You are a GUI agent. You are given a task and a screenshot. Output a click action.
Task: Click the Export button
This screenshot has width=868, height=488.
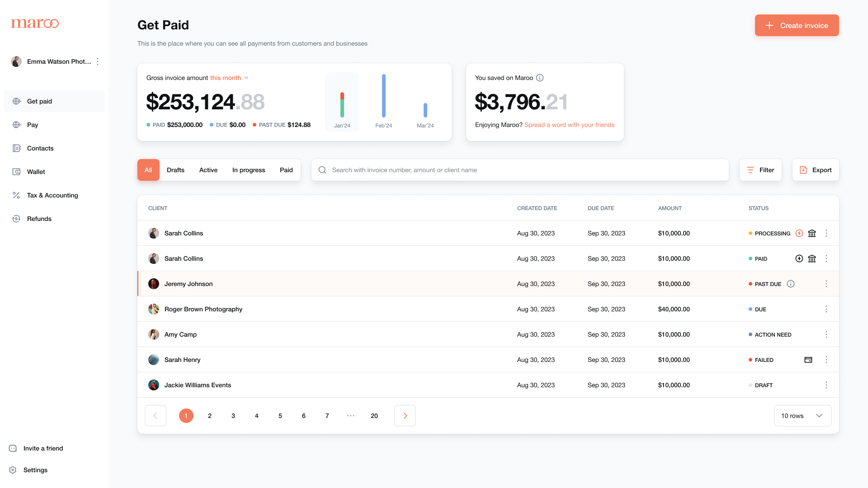(x=816, y=170)
